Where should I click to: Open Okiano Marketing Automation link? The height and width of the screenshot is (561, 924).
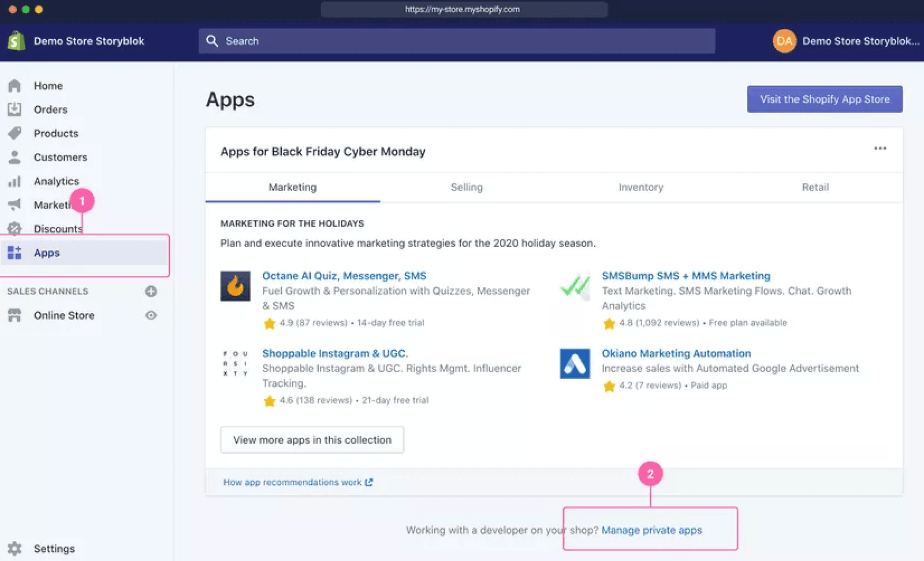tap(676, 353)
